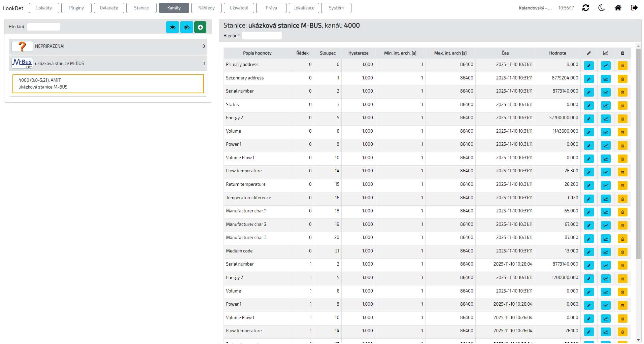Image resolution: width=644 pixels, height=344 pixels.
Task: Open chart for Flow temperature 26.300 row
Action: pyautogui.click(x=606, y=172)
